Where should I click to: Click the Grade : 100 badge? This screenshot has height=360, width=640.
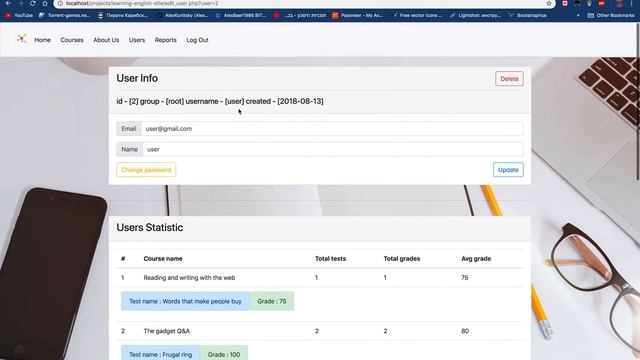pyautogui.click(x=224, y=354)
